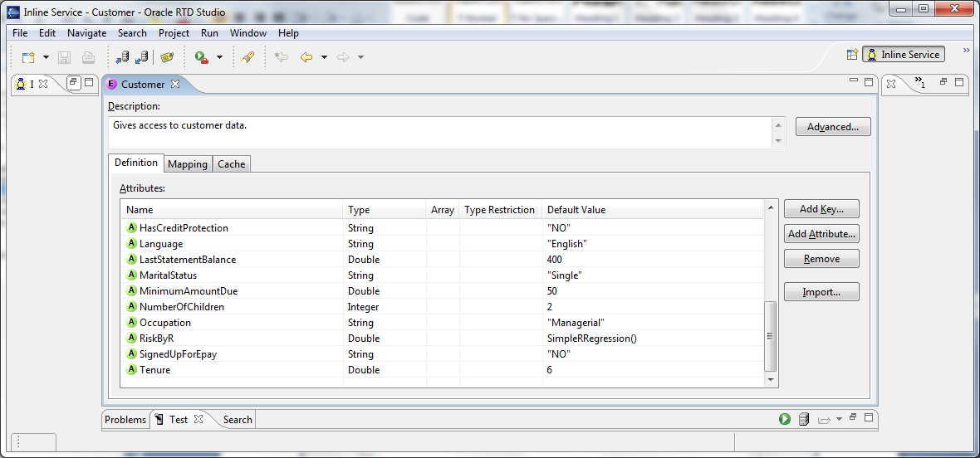
Task: Click the green Send test play icon
Action: [x=785, y=419]
